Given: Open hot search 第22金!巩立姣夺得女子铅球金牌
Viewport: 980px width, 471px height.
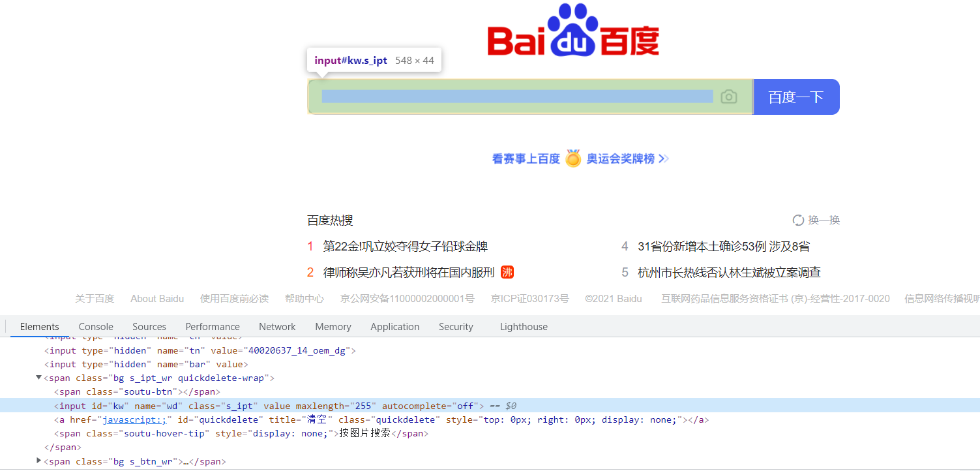Looking at the screenshot, I should point(406,247).
